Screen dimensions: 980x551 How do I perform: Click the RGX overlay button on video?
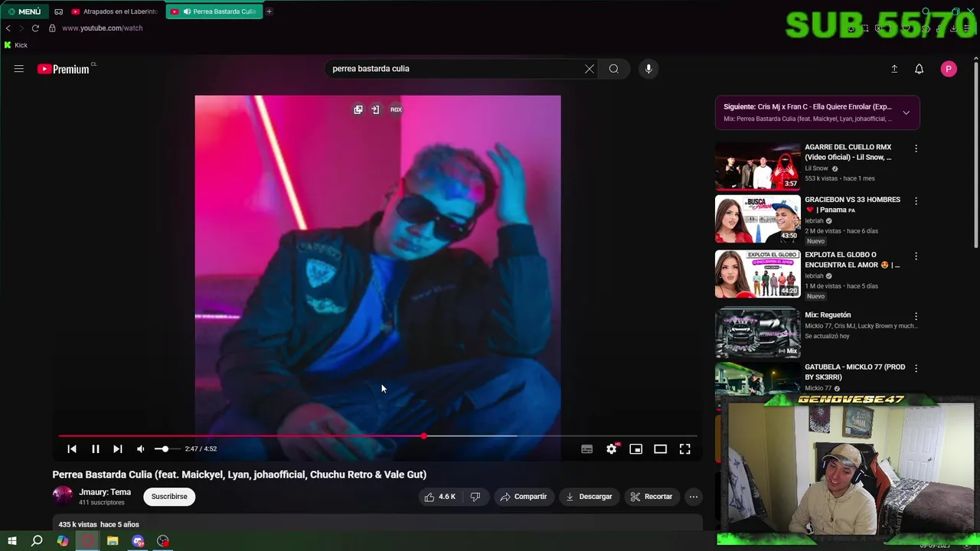(x=396, y=109)
